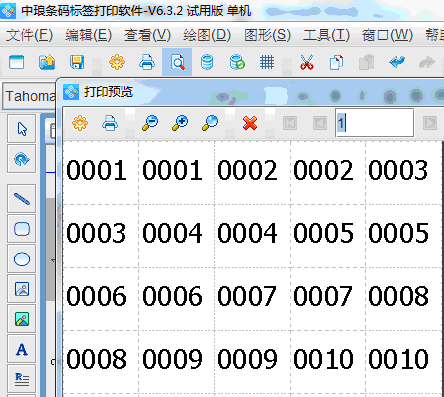444x397 pixels.
Task: Open the 文件(F) menu
Action: click(x=29, y=35)
